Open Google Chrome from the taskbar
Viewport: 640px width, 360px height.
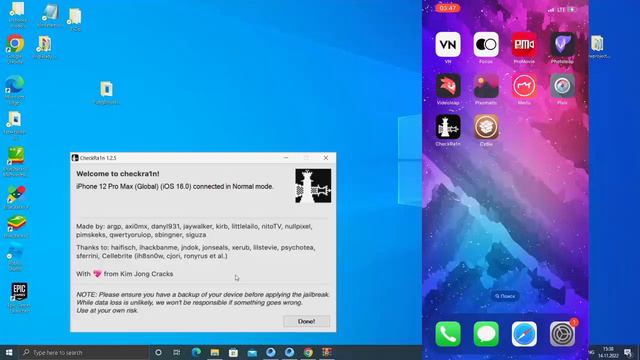point(308,352)
